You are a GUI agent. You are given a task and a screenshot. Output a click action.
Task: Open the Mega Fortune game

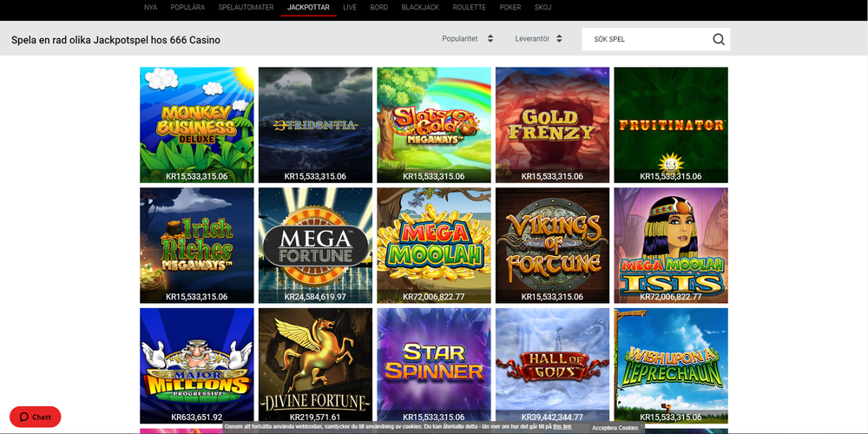click(x=316, y=246)
